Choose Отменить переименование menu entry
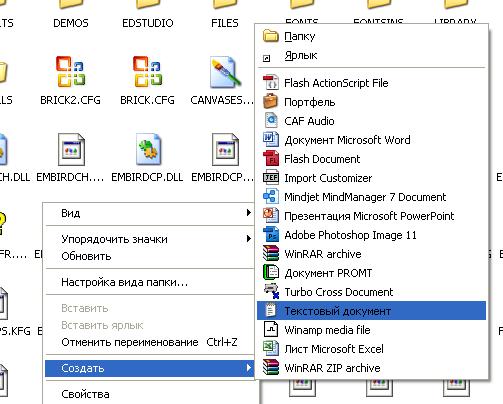This screenshot has width=503, height=404. click(x=150, y=342)
